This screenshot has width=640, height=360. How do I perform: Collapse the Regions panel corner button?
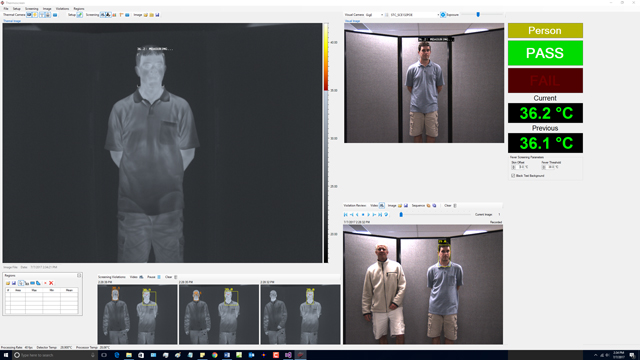tap(79, 276)
